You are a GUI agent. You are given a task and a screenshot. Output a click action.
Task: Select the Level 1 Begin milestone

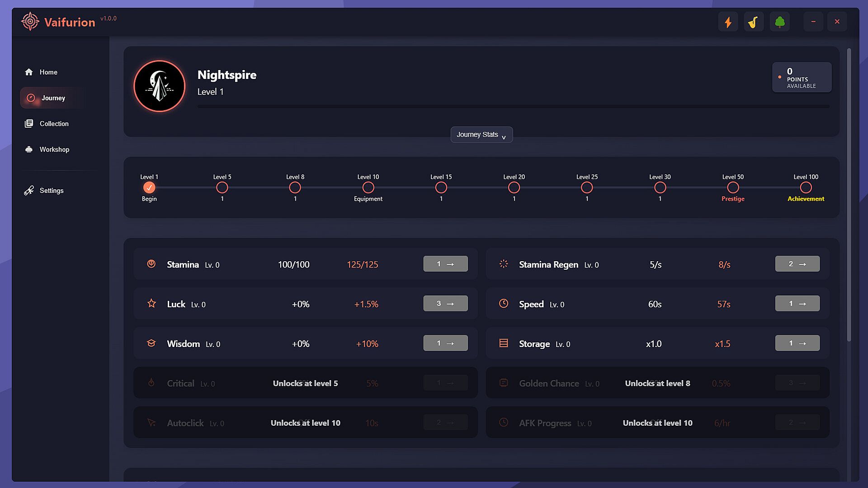149,188
